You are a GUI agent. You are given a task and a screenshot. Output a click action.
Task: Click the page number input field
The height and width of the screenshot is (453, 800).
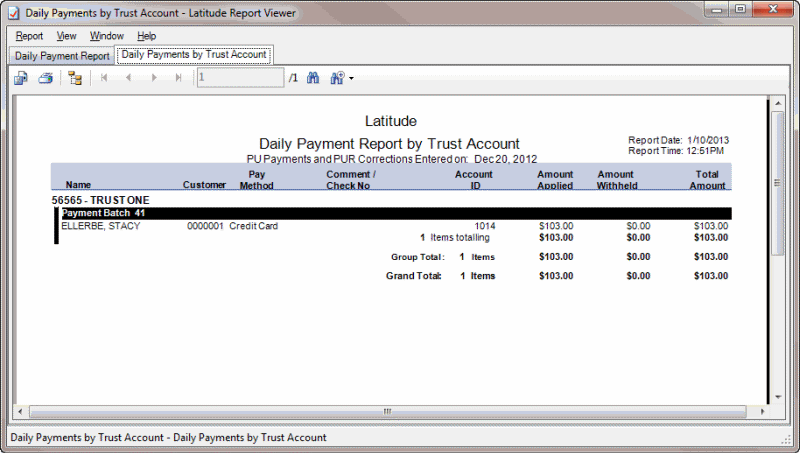pos(240,78)
